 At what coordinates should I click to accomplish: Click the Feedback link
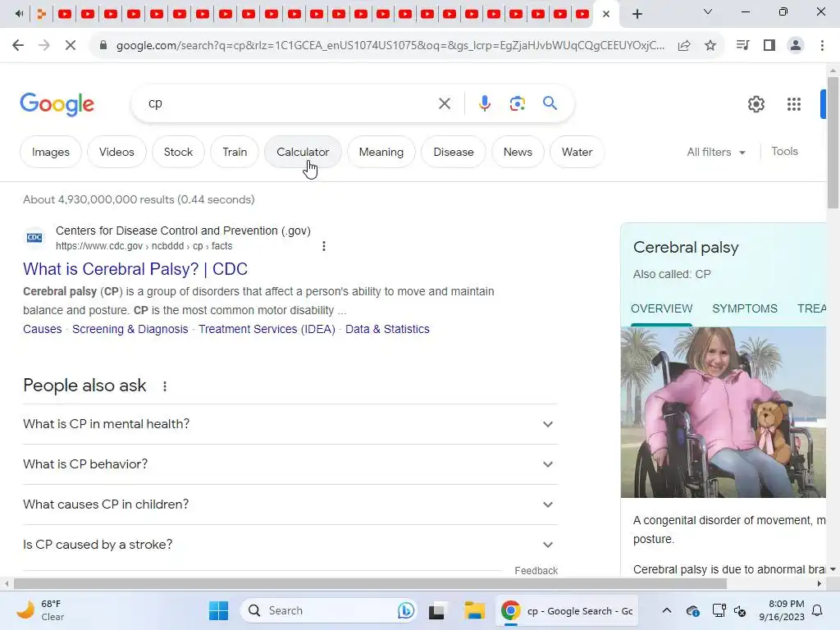536,571
